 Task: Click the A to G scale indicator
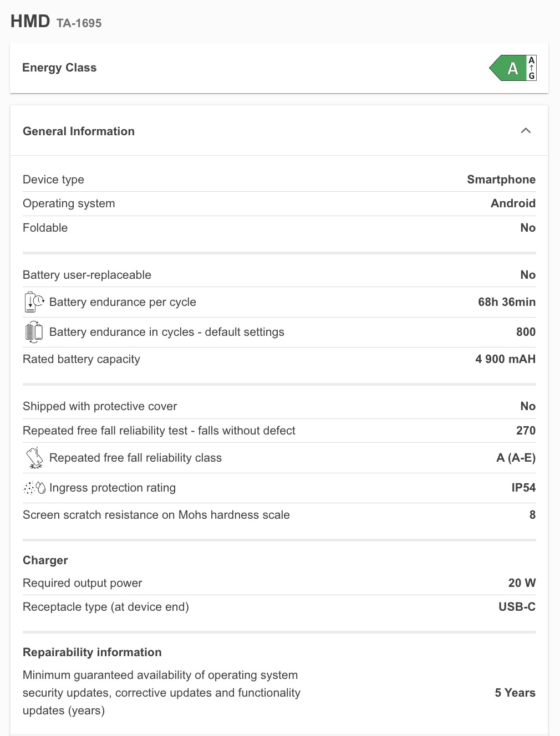point(532,68)
